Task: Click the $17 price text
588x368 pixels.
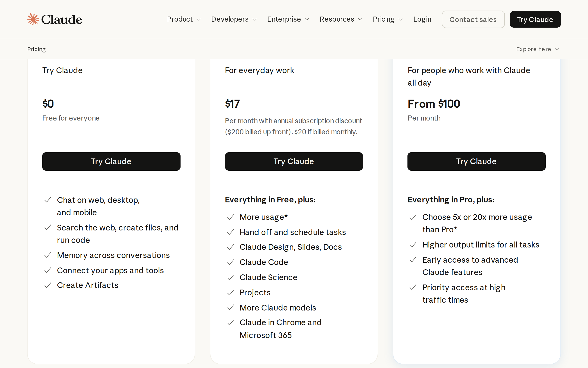Action: pyautogui.click(x=232, y=104)
